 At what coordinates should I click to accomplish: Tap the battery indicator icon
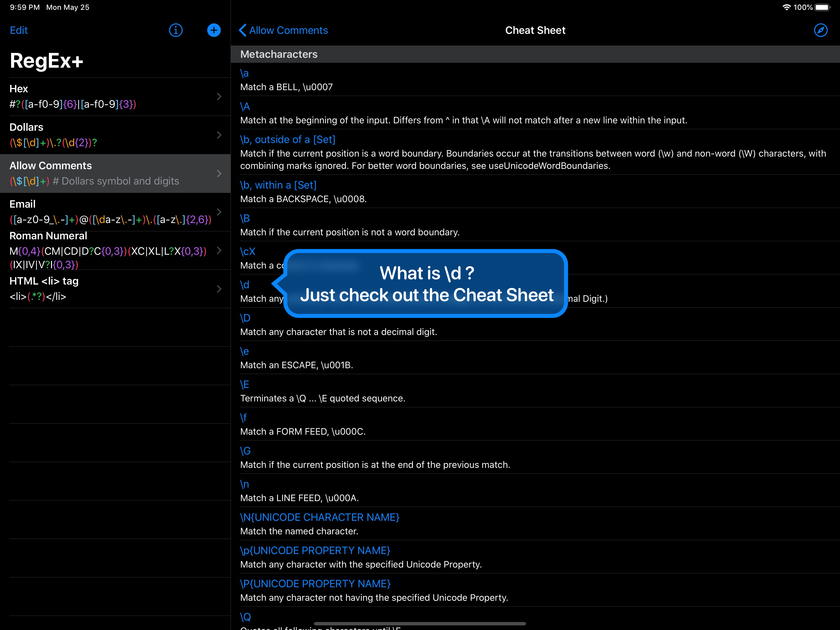[x=822, y=7]
